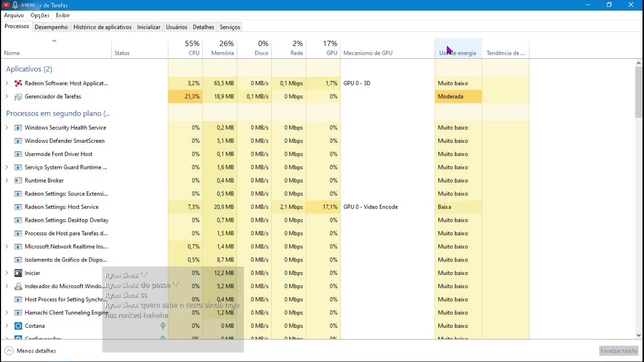Click the Cortana suspended leaf status icon
Viewport: 644px width, 362px height.
pos(163,326)
